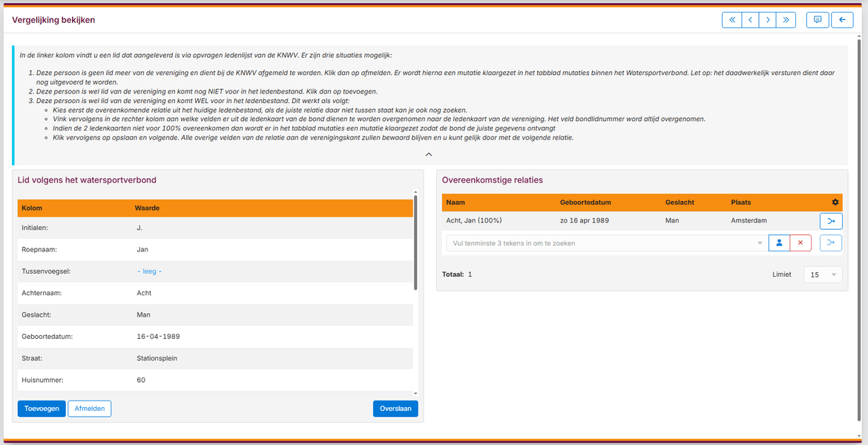
Task: Click the blue person icon beside search
Action: [x=779, y=243]
